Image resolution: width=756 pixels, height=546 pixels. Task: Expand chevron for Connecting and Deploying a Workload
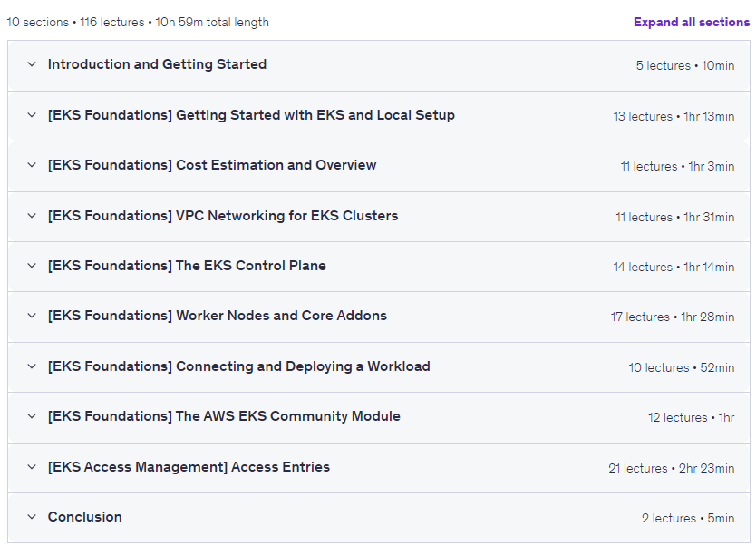pyautogui.click(x=32, y=366)
